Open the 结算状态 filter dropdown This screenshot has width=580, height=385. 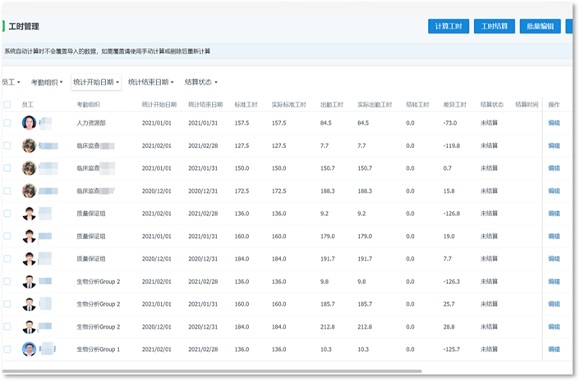pos(201,82)
